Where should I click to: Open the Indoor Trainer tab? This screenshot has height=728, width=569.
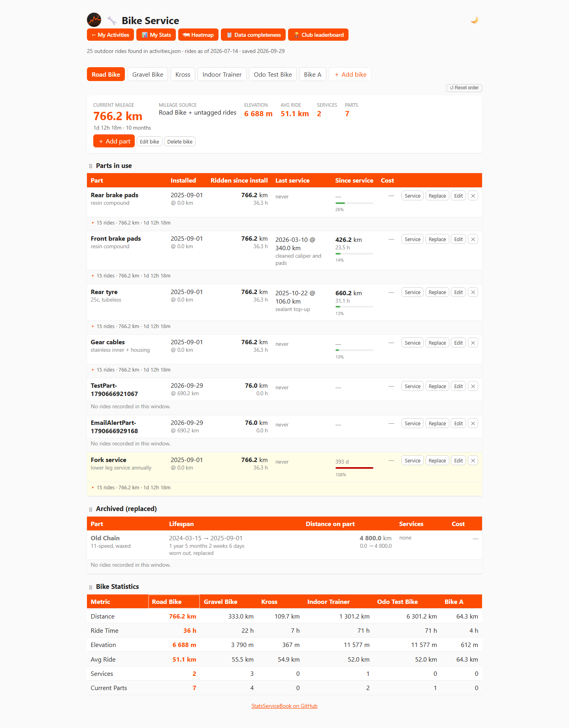point(222,74)
